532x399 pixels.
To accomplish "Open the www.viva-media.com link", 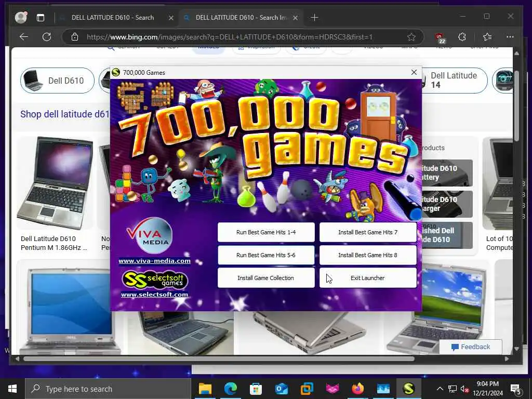I will (154, 261).
